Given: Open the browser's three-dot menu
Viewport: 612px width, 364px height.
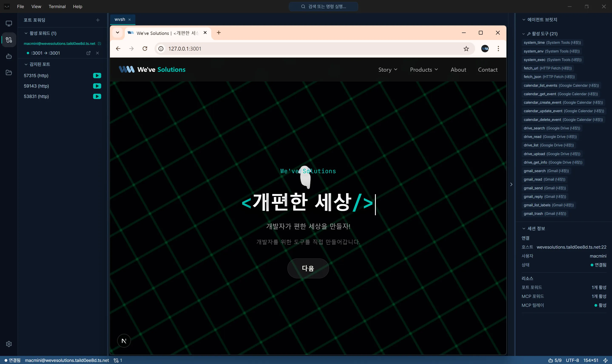Looking at the screenshot, I should 498,49.
